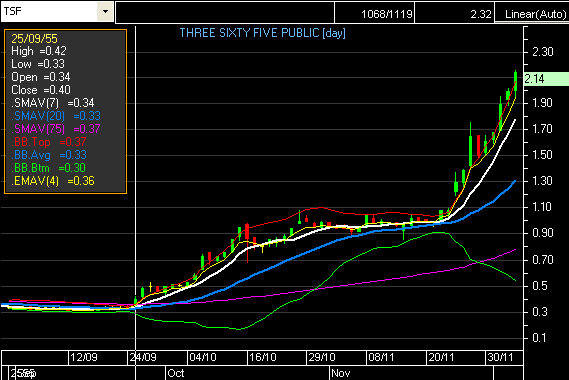Screen dimensions: 569x380
Task: Click the 2.14 current price marker
Action: click(x=546, y=79)
